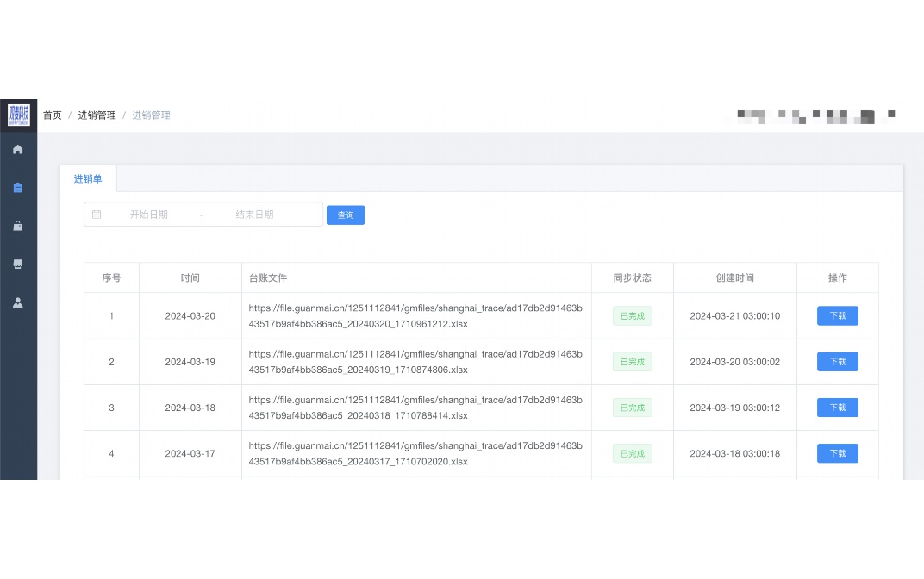The width and height of the screenshot is (924, 579).
Task: Open the user profile sidebar icon
Action: pos(18,302)
